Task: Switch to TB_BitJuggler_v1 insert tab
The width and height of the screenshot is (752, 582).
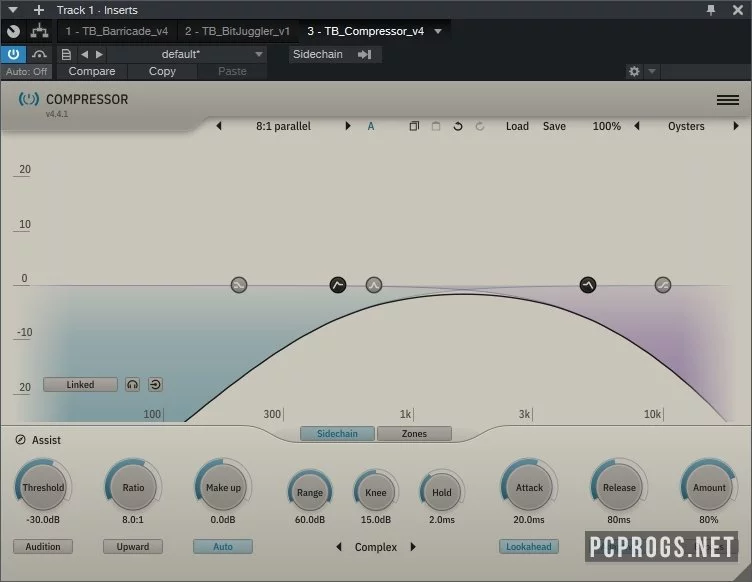Action: (237, 31)
